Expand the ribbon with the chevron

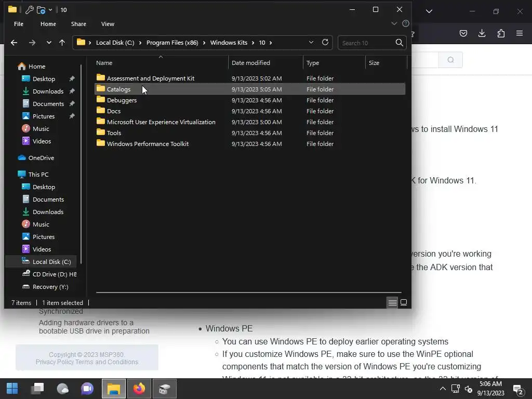[394, 23]
